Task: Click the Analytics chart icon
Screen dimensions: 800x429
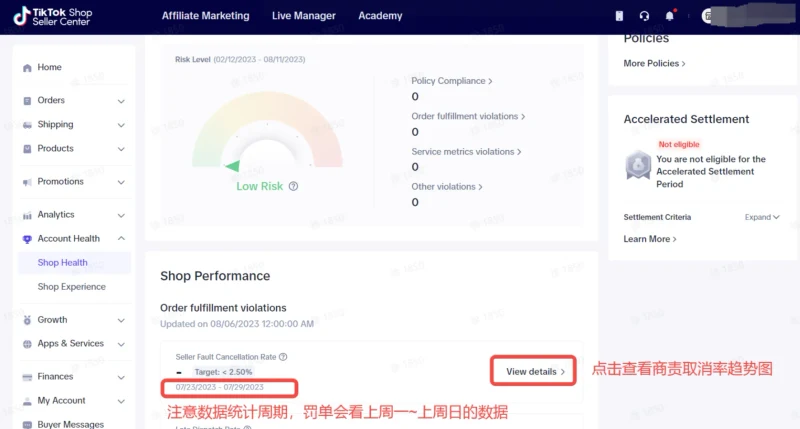Action: click(x=27, y=215)
